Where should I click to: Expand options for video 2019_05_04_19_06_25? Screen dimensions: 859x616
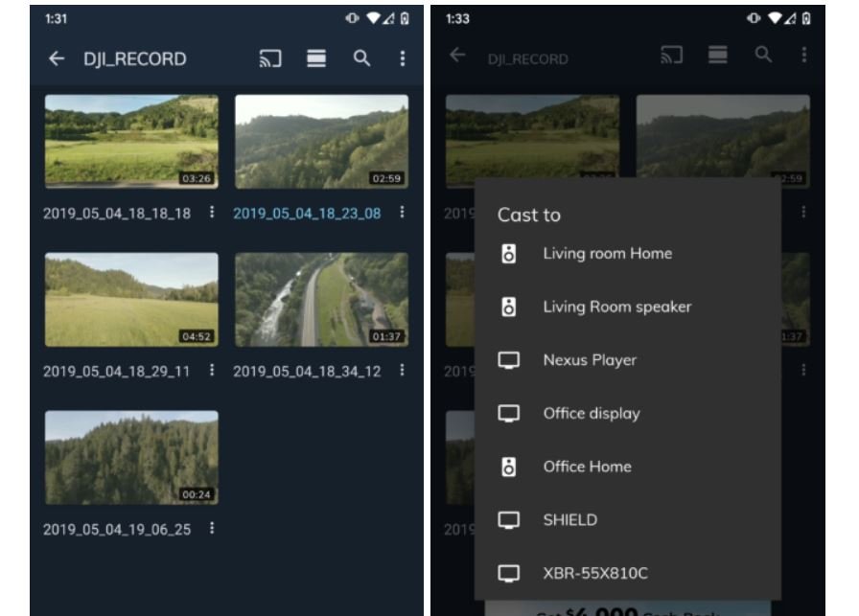click(212, 529)
